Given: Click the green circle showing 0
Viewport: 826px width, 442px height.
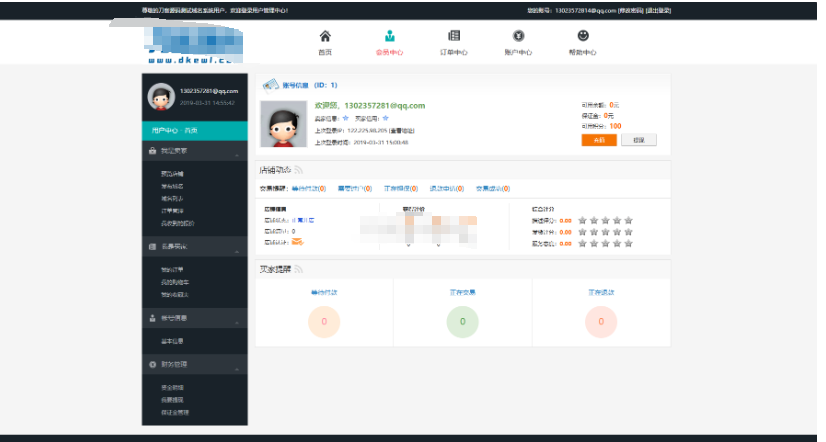Looking at the screenshot, I should click(x=463, y=322).
